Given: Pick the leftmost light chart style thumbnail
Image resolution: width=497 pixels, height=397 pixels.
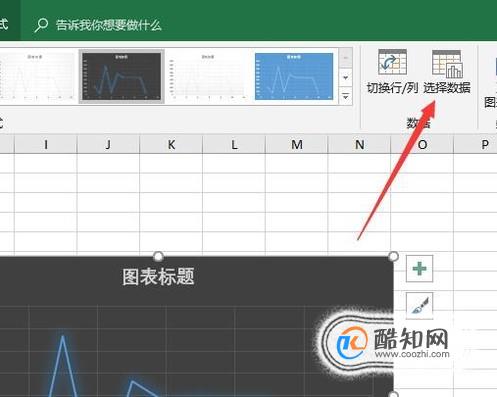Looking at the screenshot, I should point(36,76).
